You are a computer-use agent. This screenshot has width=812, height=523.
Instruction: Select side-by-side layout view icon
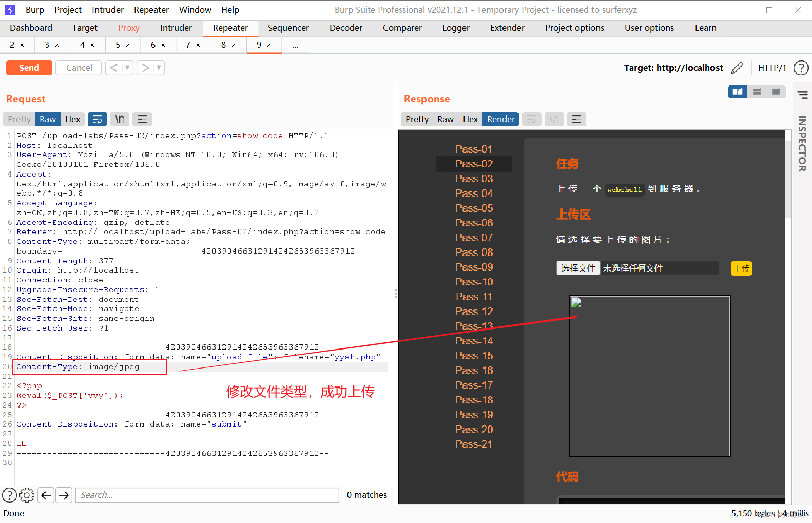pos(738,92)
